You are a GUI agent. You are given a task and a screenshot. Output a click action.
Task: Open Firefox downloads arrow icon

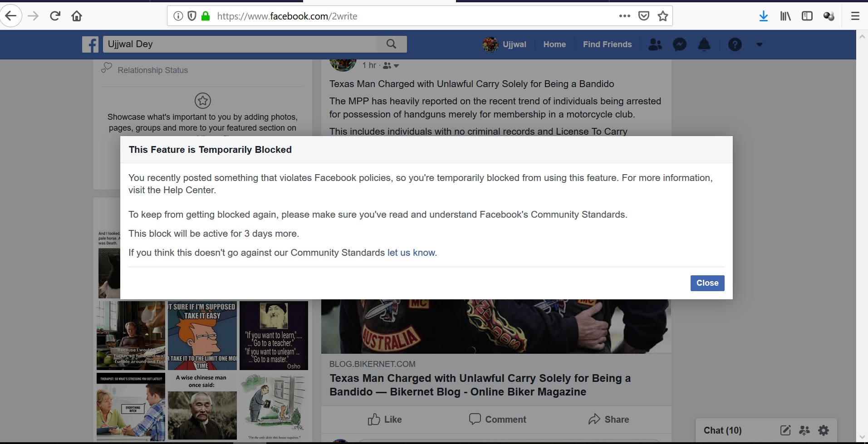(x=764, y=16)
